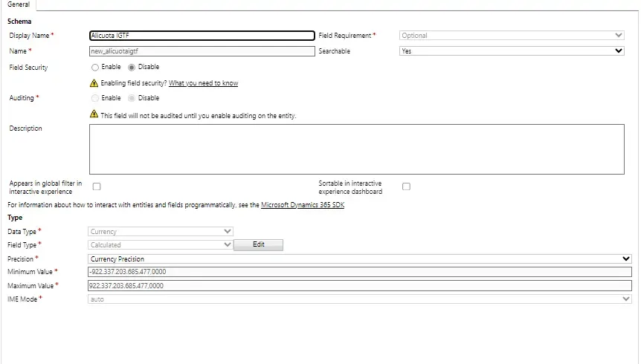The image size is (641, 364).
Task: Click the field security warning icon
Action: pos(94,83)
